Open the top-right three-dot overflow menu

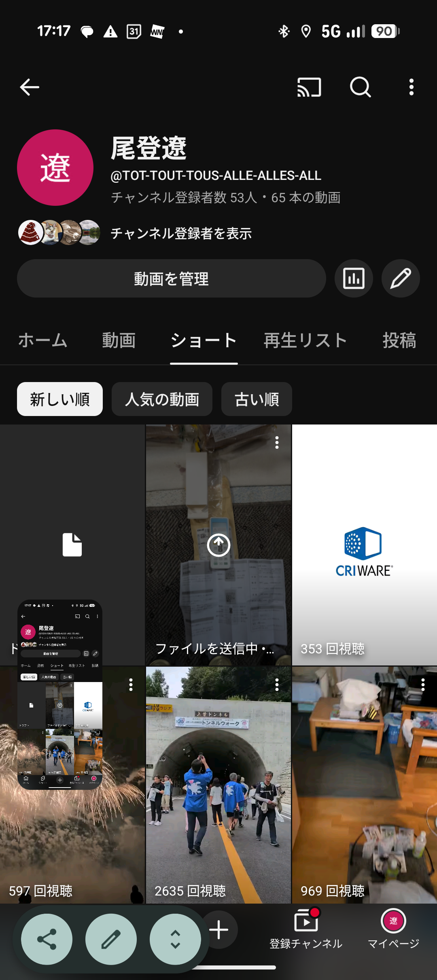[411, 87]
